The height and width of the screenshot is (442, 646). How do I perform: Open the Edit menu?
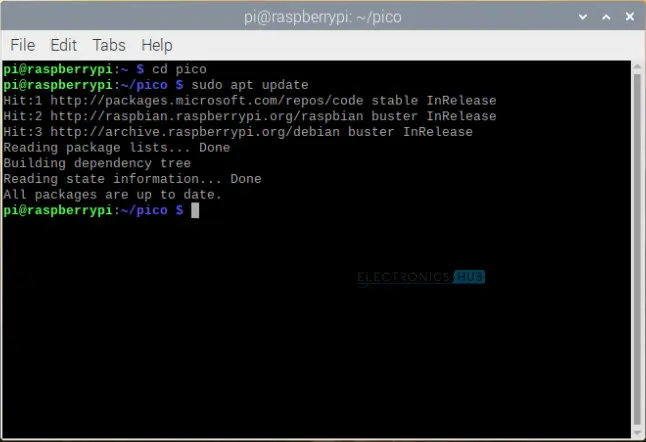click(x=64, y=45)
